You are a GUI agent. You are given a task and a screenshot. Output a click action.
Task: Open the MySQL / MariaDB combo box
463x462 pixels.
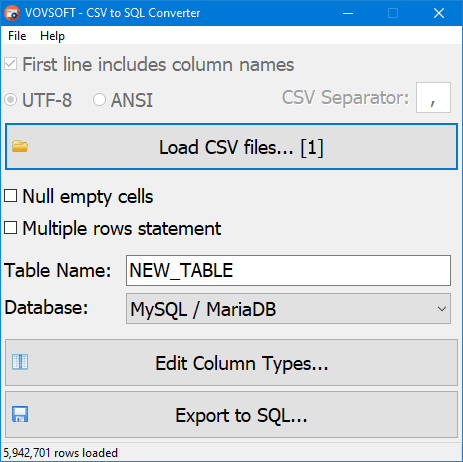click(x=288, y=309)
